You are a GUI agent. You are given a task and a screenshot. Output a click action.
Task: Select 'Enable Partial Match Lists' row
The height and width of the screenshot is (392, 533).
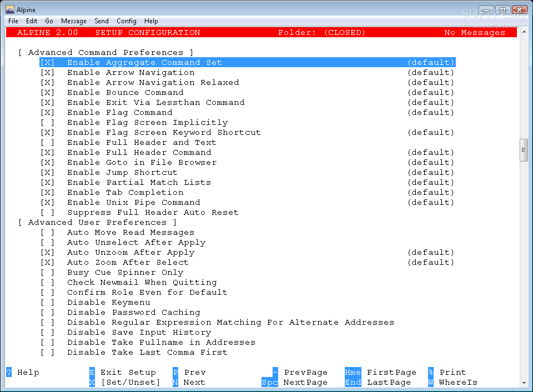click(x=139, y=183)
